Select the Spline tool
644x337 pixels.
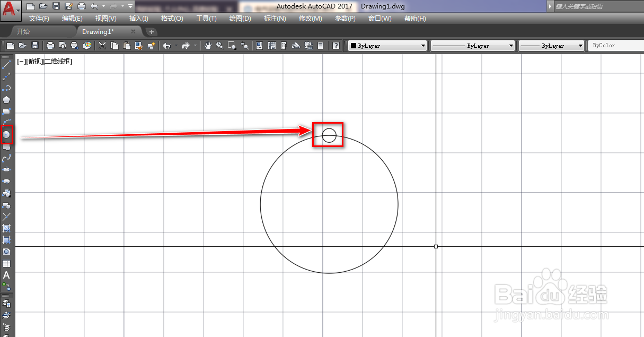[6, 158]
